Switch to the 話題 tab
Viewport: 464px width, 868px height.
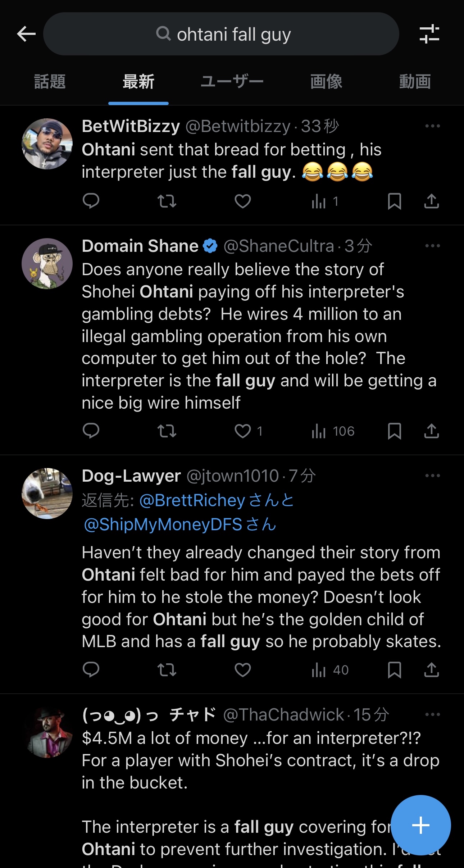[x=50, y=82]
